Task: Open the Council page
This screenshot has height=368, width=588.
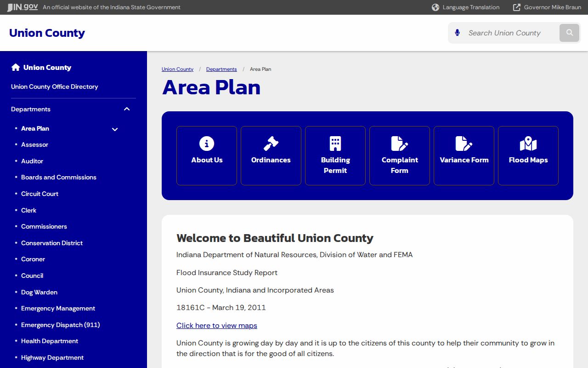Action: point(32,276)
